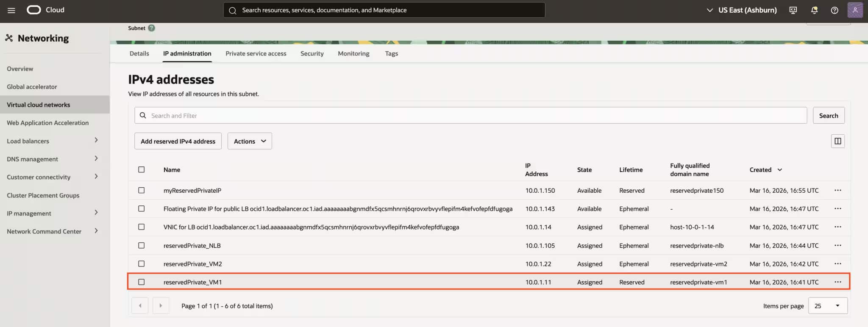This screenshot has height=327, width=868.
Task: Focus the Search and Filter field
Action: coord(470,115)
